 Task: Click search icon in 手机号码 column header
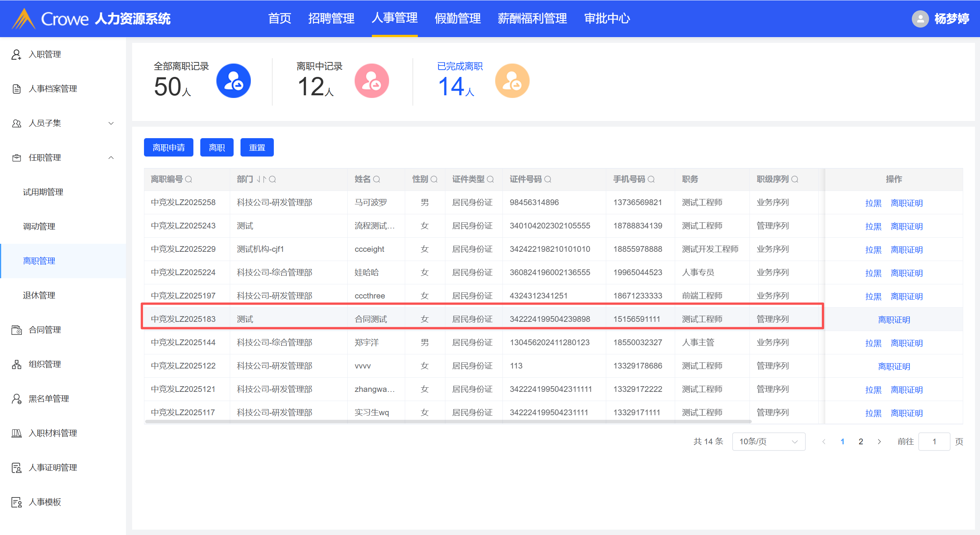click(x=651, y=179)
